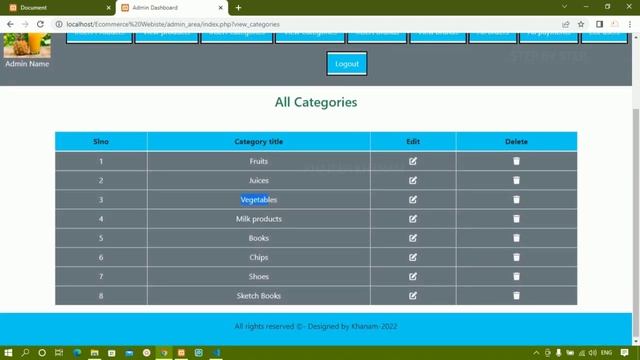Screen dimensions: 640x360
Task: Open the Windows Start menu
Action: [x=8, y=353]
